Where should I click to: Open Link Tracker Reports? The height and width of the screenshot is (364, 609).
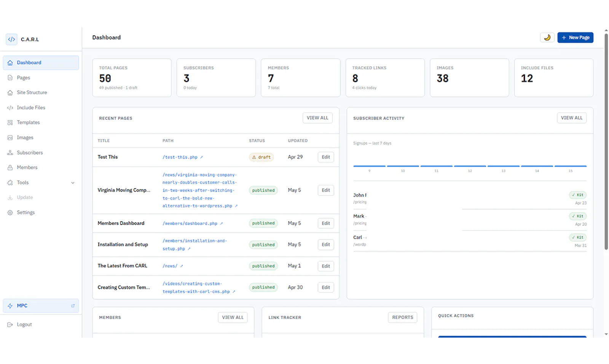pyautogui.click(x=403, y=317)
